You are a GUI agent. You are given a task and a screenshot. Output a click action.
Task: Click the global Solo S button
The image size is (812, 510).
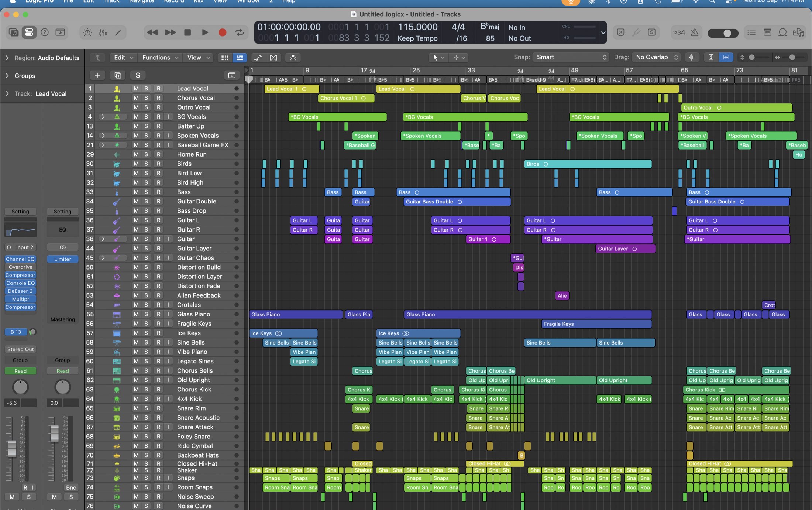[x=138, y=75]
